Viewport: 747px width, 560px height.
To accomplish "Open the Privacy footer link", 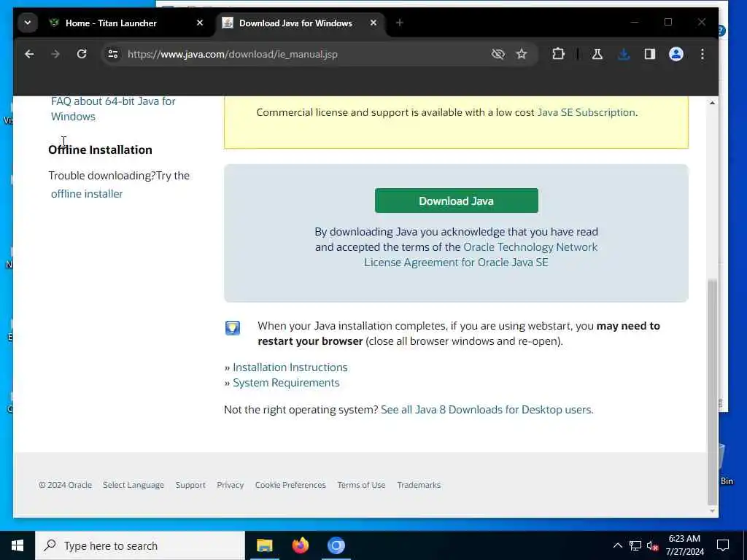I will pyautogui.click(x=230, y=485).
